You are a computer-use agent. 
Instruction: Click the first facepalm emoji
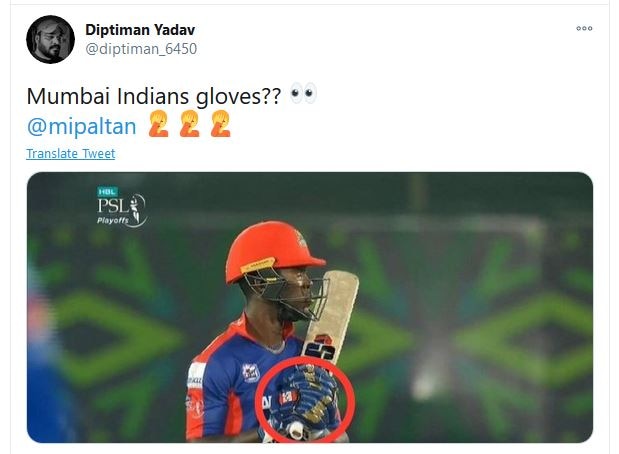click(x=158, y=124)
